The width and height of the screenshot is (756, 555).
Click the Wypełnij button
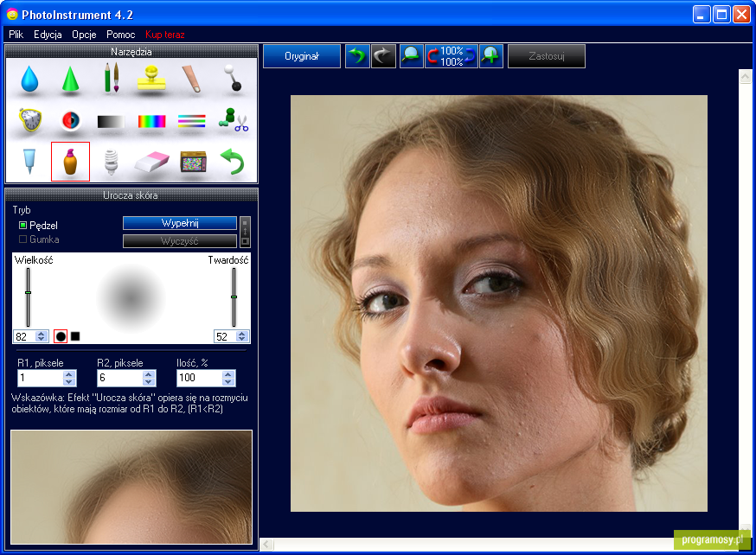pyautogui.click(x=180, y=223)
